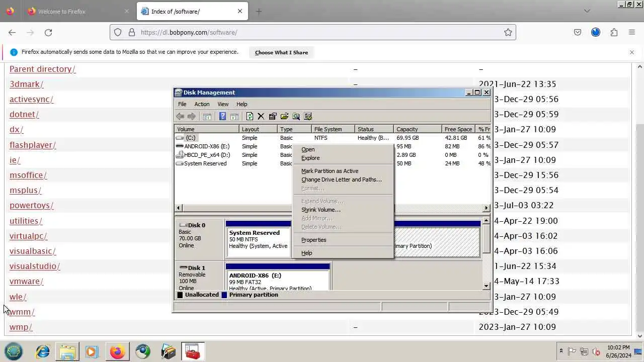The height and width of the screenshot is (362, 644).
Task: Click the Start button
Action: (x=14, y=351)
